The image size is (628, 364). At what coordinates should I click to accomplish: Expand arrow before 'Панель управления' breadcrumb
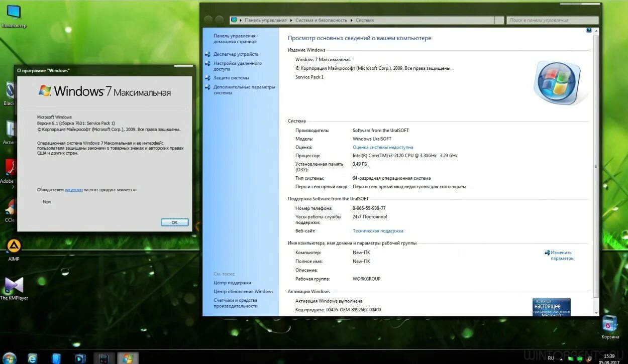(x=241, y=20)
